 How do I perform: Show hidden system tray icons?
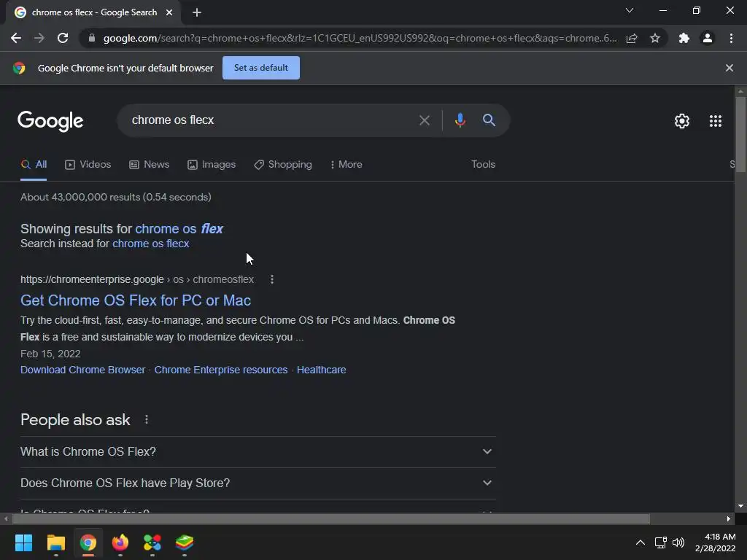point(640,542)
